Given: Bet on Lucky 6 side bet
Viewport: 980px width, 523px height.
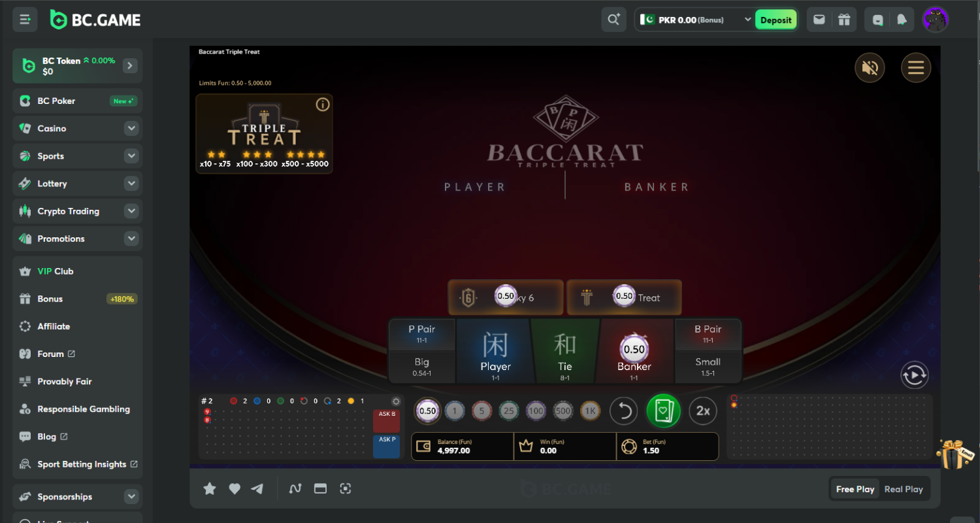Looking at the screenshot, I should pos(506,297).
